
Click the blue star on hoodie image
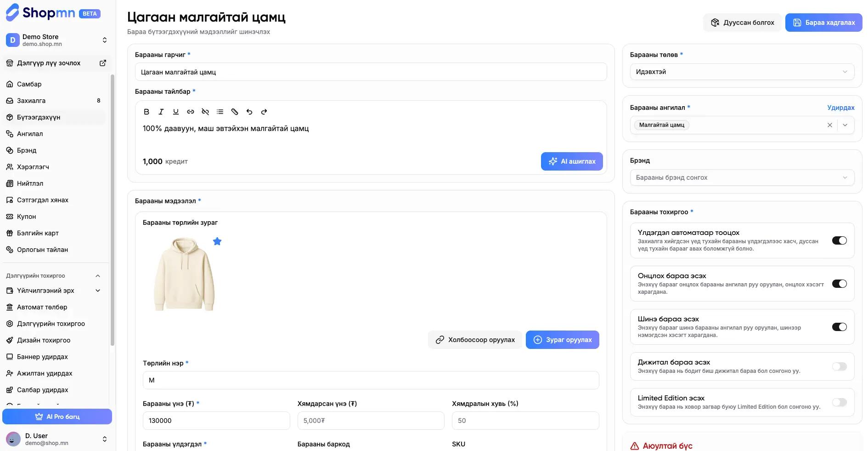tap(217, 241)
